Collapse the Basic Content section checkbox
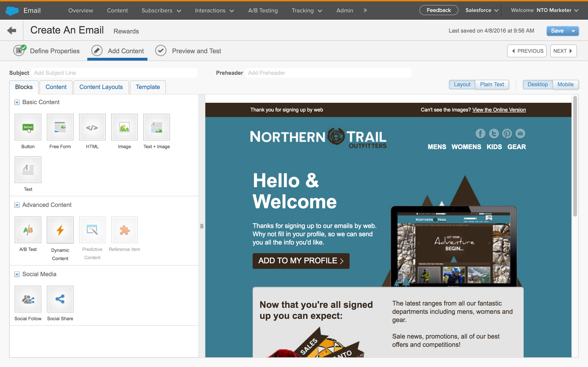 [17, 102]
